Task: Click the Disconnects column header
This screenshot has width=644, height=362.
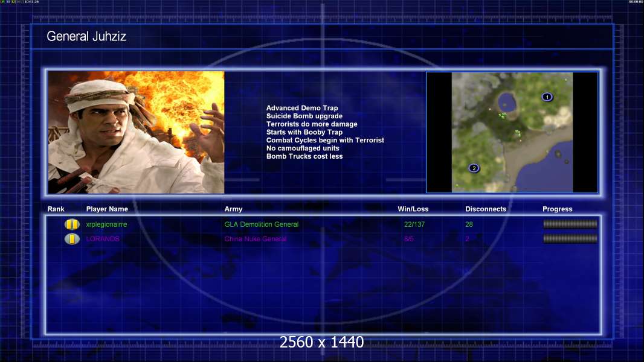Action: tap(486, 209)
